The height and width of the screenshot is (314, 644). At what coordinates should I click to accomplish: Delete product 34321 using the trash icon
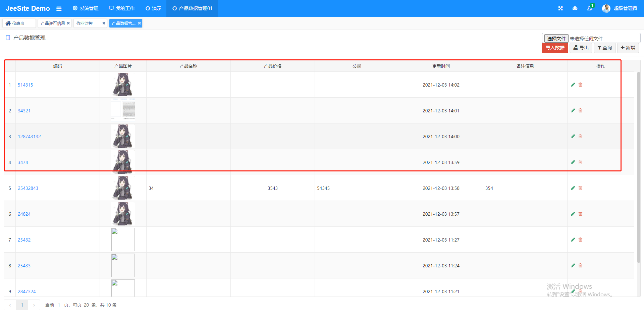[580, 110]
